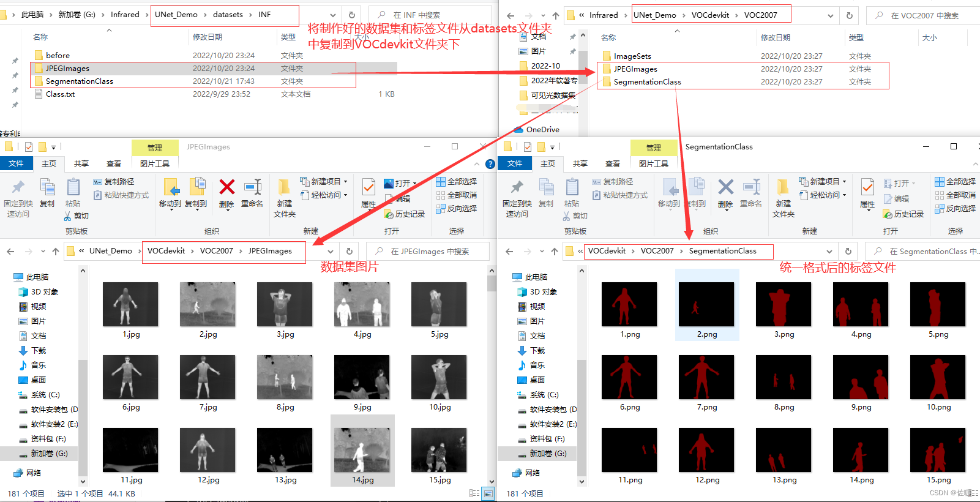
Task: Click help question mark icon in JPEGImages window
Action: (490, 164)
